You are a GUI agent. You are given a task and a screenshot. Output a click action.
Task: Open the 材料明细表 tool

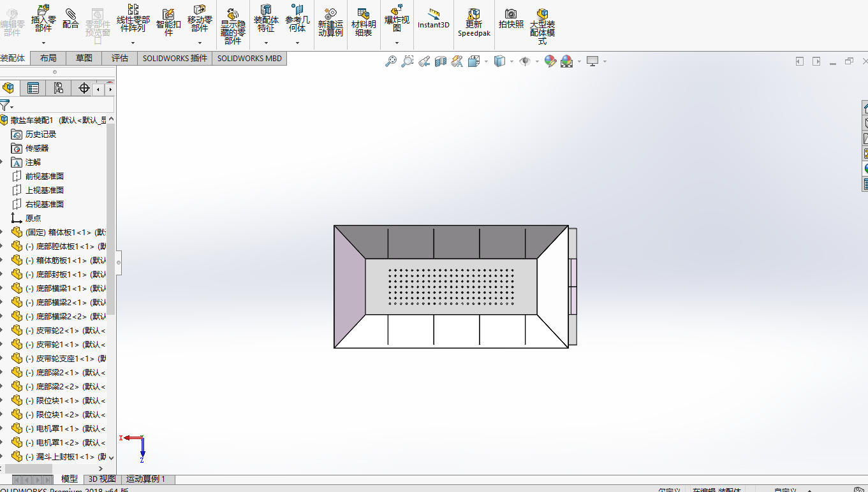[364, 22]
